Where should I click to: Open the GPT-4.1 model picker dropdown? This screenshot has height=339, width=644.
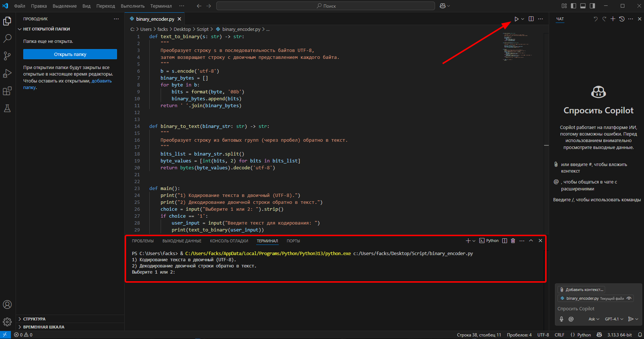point(614,319)
